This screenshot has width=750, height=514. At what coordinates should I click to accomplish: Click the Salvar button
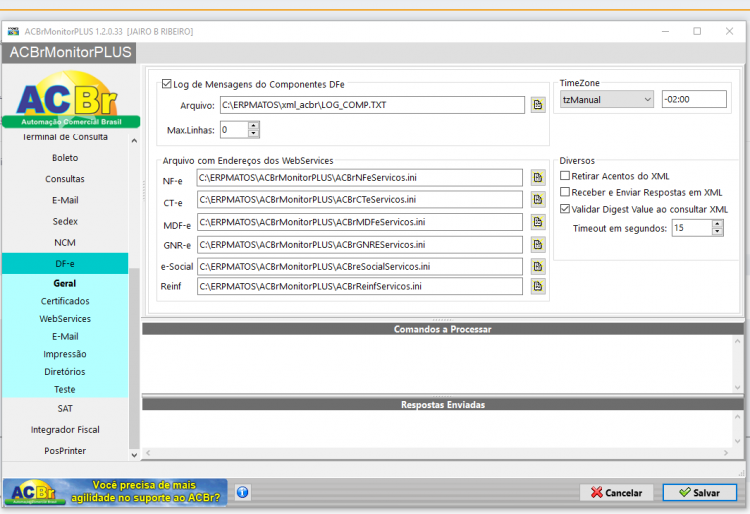(699, 492)
